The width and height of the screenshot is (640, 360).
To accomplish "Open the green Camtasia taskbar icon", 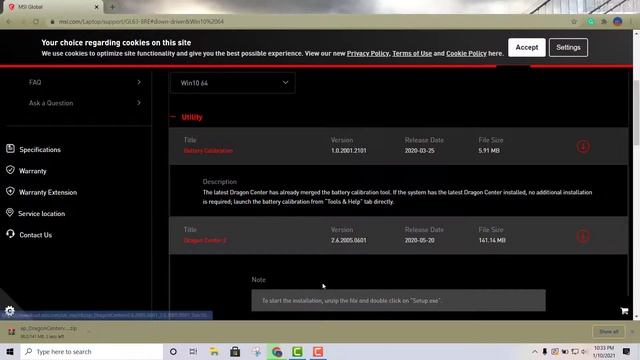I will 298,351.
